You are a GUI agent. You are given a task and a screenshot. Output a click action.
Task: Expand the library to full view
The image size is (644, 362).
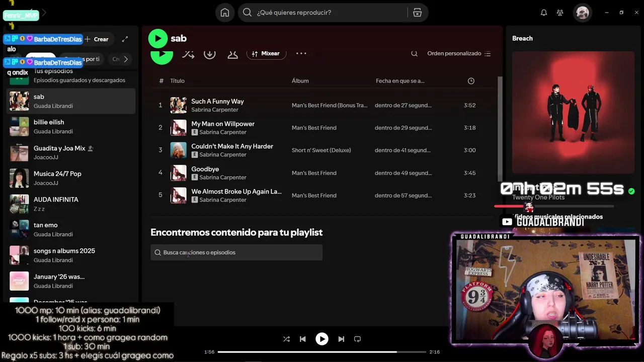click(125, 39)
